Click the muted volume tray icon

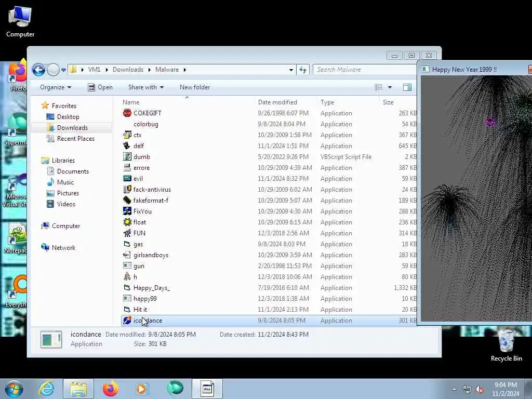click(480, 389)
